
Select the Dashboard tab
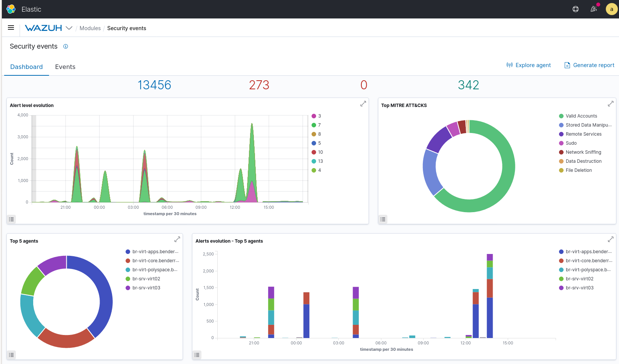coord(26,67)
